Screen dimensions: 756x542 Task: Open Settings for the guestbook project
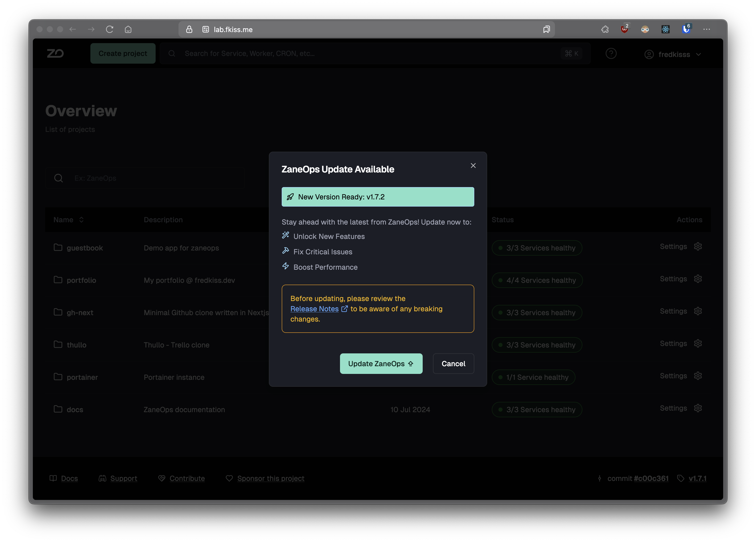coord(681,247)
